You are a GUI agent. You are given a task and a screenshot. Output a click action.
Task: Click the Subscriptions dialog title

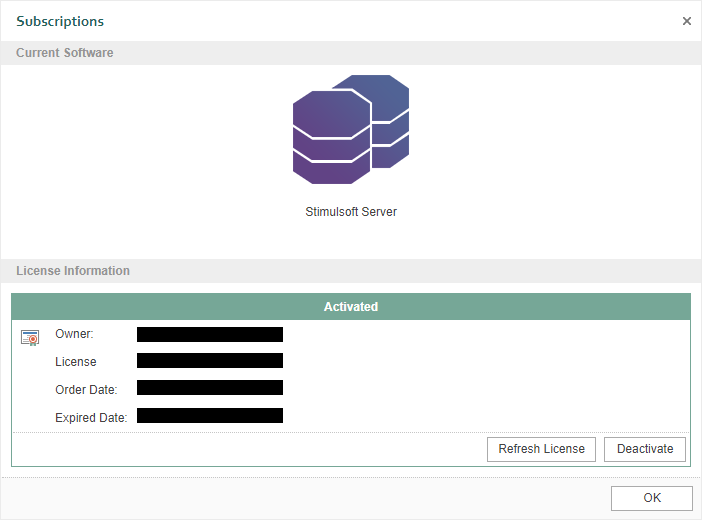(x=60, y=21)
